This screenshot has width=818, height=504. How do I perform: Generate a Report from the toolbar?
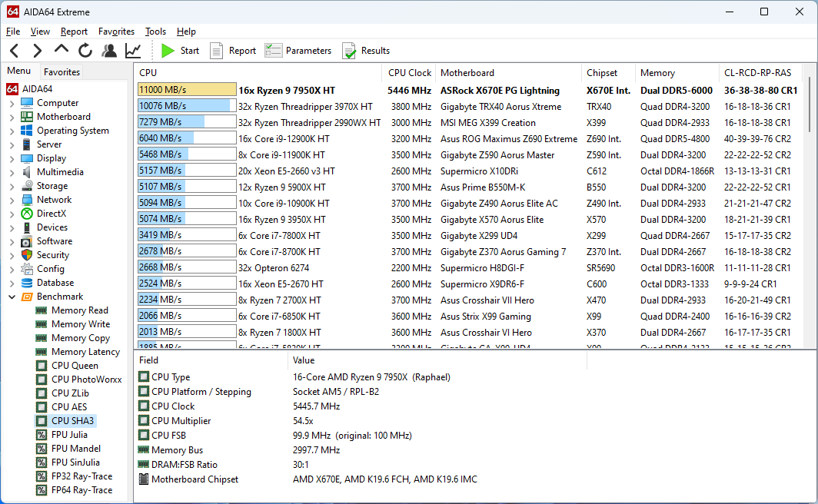point(233,51)
